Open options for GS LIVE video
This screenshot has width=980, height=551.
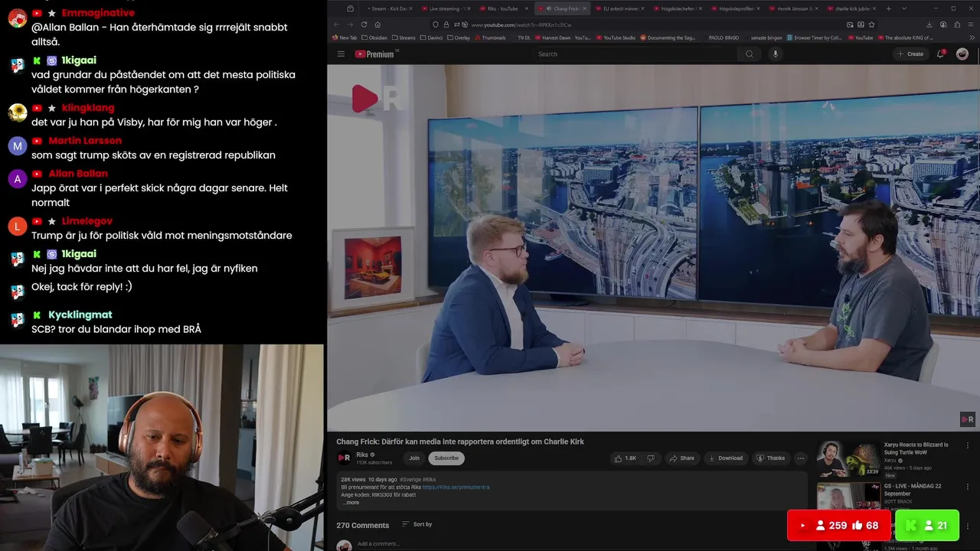click(967, 487)
